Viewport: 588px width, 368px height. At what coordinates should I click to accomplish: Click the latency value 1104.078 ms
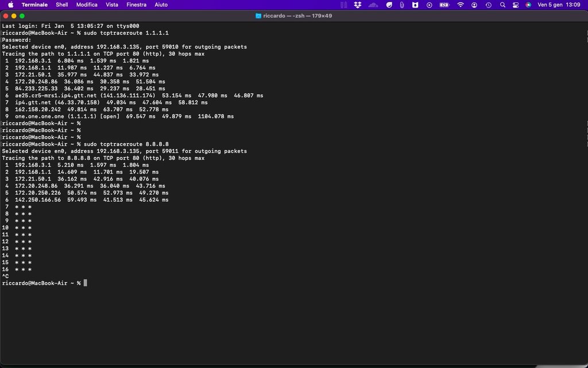click(x=216, y=116)
